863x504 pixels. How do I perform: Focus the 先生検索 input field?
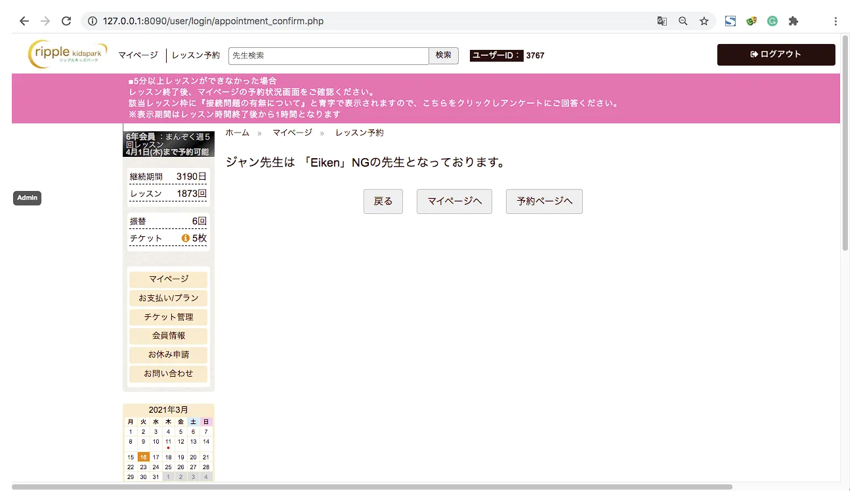(x=328, y=56)
